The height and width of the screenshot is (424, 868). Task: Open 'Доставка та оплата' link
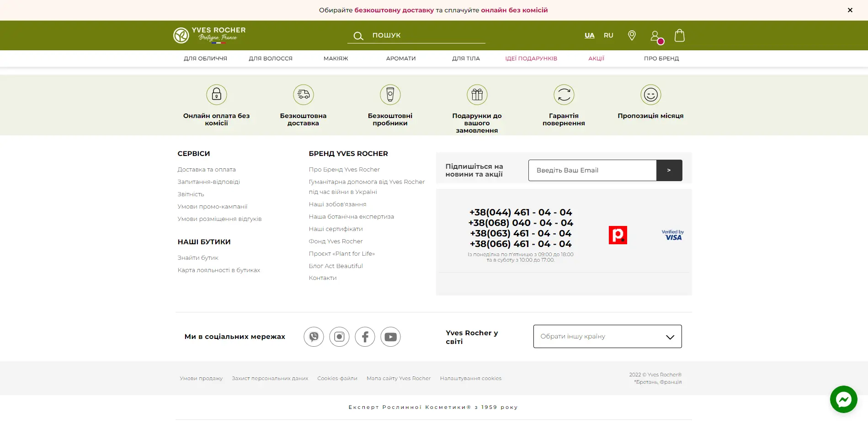207,170
